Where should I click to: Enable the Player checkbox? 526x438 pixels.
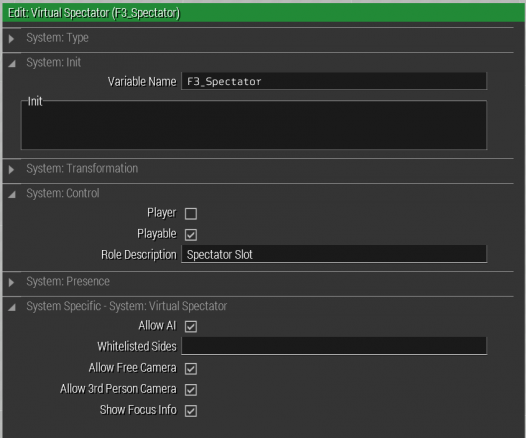click(x=191, y=214)
